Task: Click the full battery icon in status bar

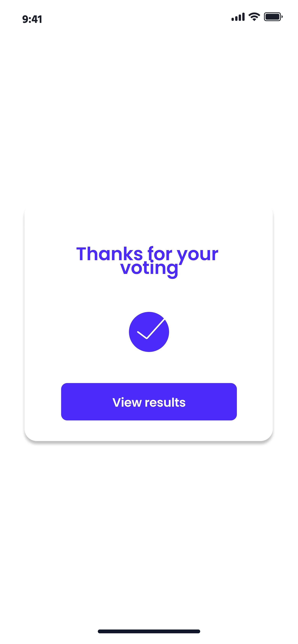Action: [273, 17]
